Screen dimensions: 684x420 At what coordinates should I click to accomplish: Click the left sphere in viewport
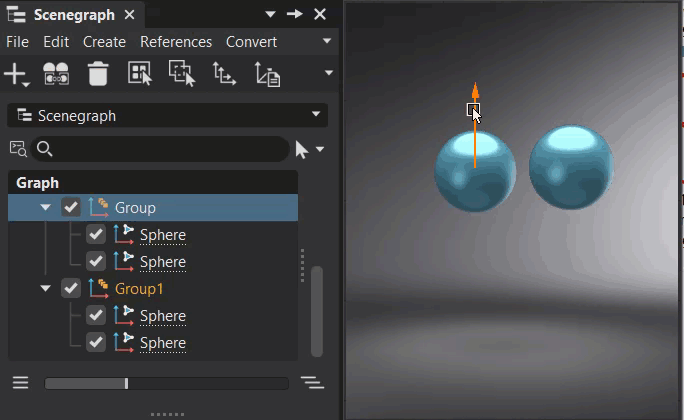click(x=475, y=172)
